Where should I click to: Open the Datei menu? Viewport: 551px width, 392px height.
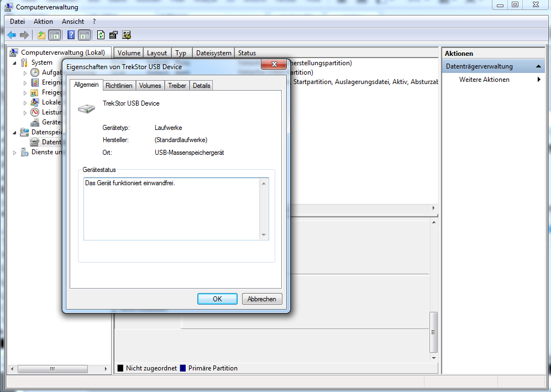[x=17, y=22]
